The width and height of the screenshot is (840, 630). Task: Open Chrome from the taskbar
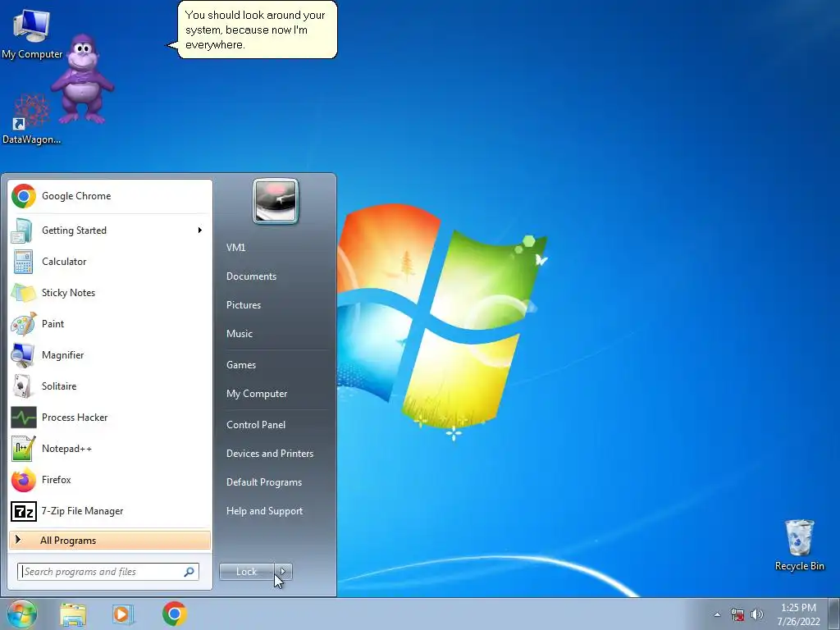175,614
